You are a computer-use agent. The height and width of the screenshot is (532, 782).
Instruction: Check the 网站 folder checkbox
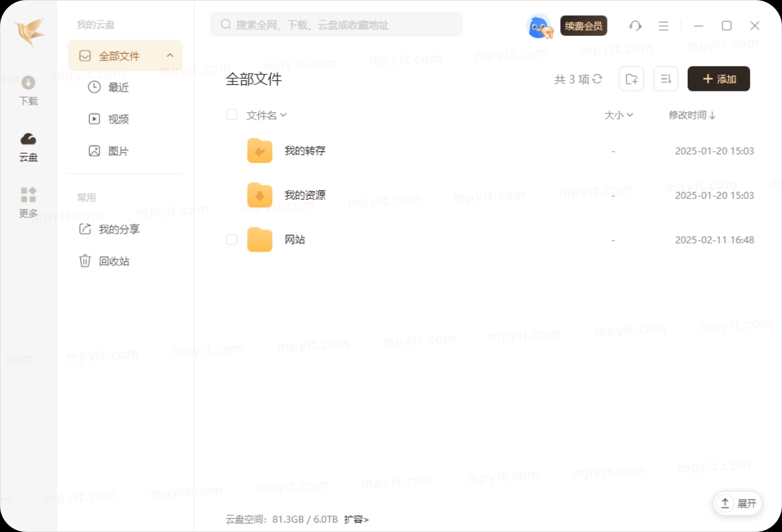click(232, 239)
